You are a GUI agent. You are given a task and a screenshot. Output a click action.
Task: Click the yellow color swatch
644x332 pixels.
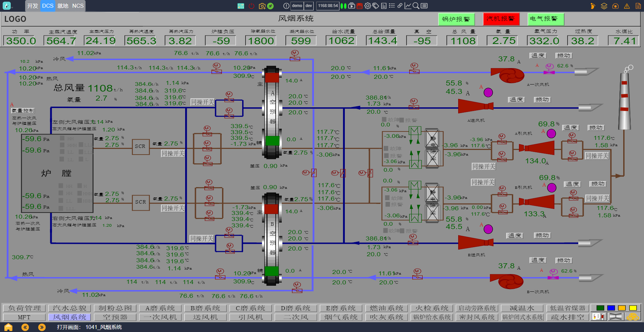click(633, 308)
